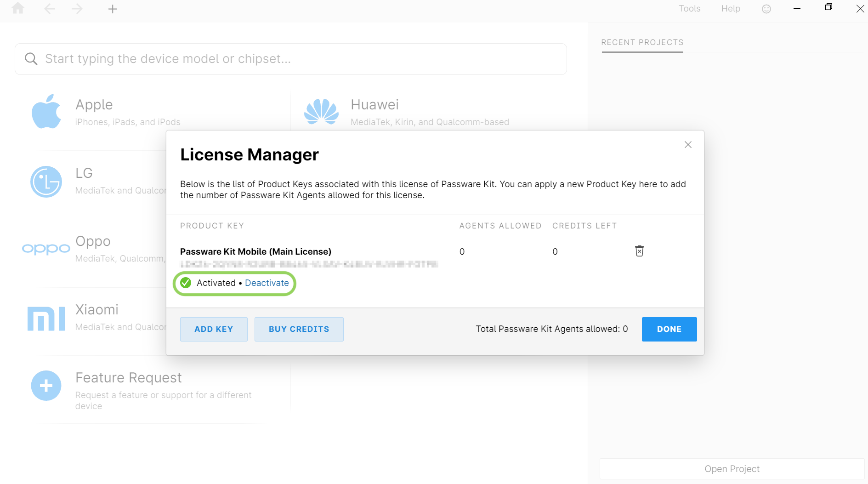Image resolution: width=868 pixels, height=484 pixels.
Task: Select Passware Kit Mobile (Main License) row
Action: tap(255, 251)
